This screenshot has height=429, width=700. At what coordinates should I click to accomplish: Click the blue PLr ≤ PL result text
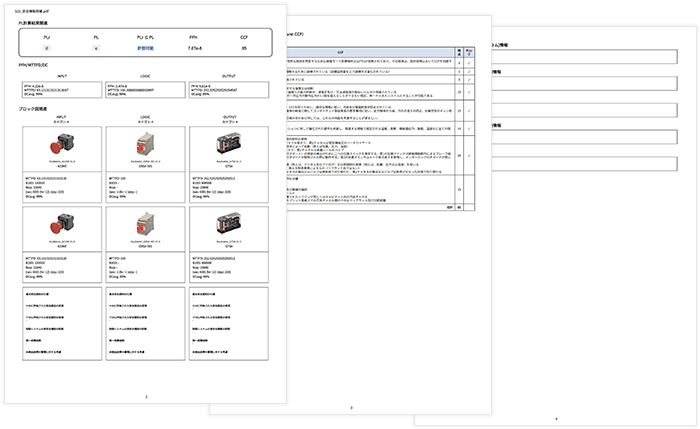145,48
